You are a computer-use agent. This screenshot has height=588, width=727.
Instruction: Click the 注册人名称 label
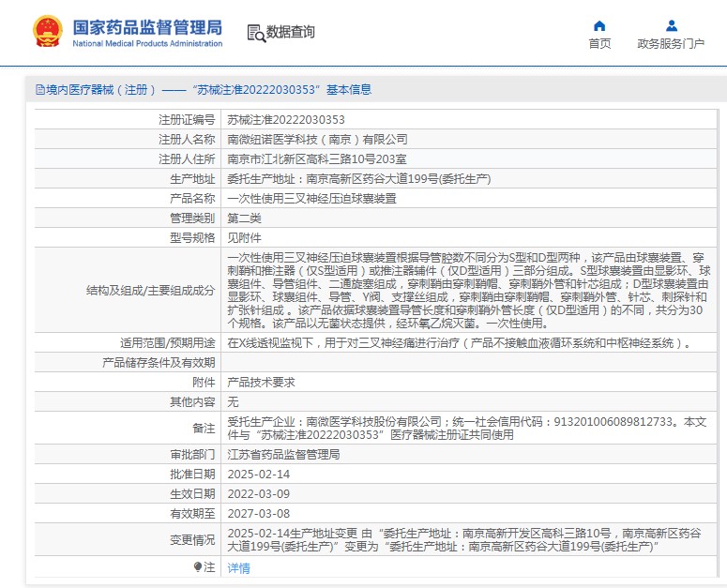pos(187,140)
